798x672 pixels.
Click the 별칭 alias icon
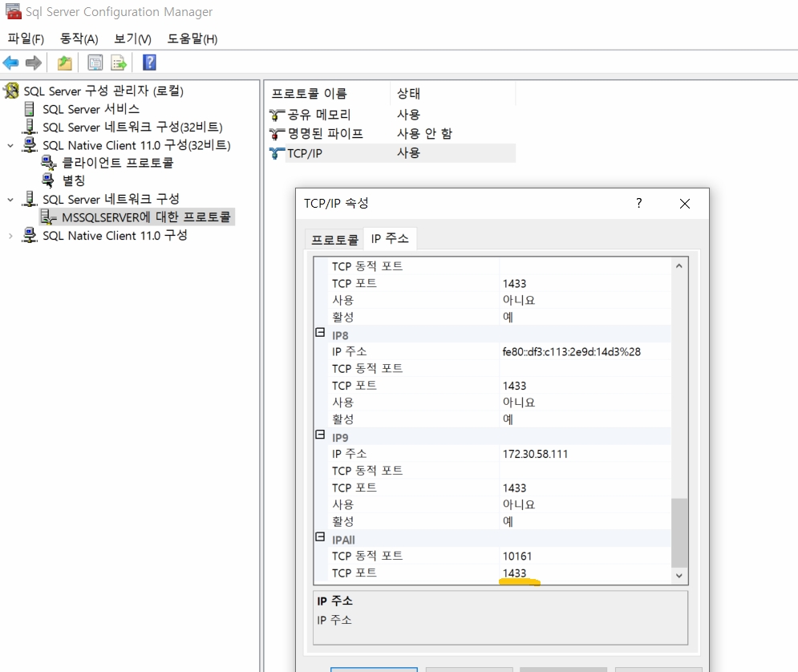coord(48,180)
